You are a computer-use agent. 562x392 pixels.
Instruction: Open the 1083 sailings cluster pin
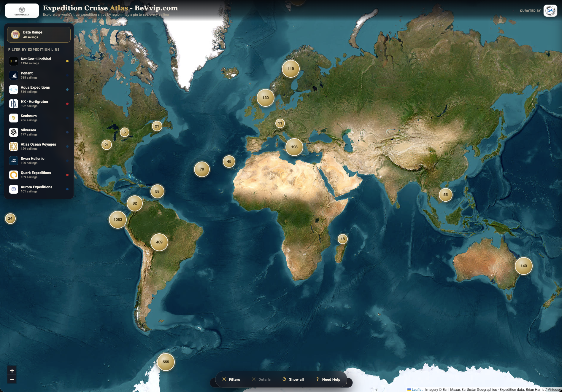pos(118,220)
